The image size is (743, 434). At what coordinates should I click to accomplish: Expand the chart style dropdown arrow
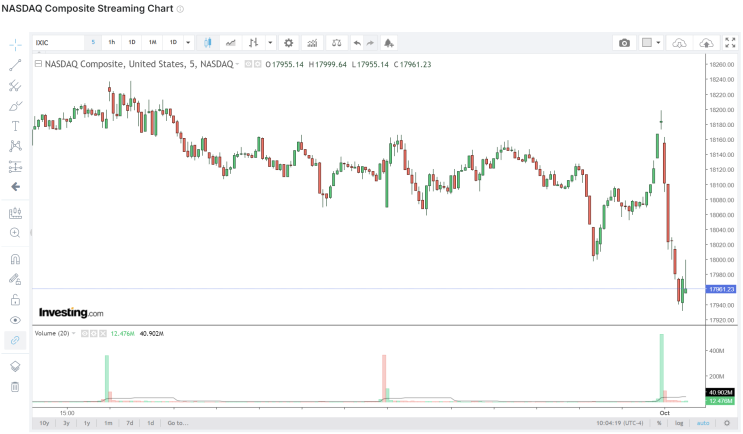tap(270, 43)
